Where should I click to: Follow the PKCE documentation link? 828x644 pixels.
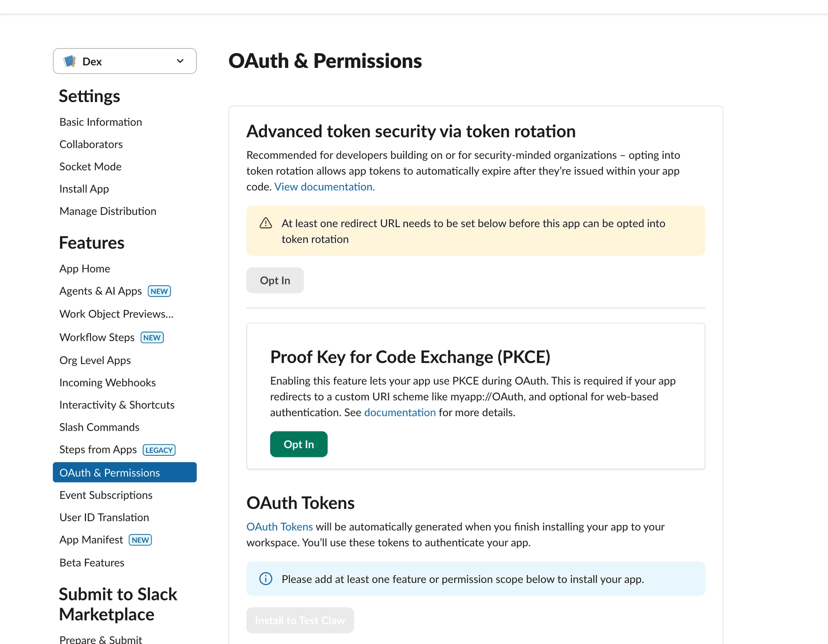[400, 412]
